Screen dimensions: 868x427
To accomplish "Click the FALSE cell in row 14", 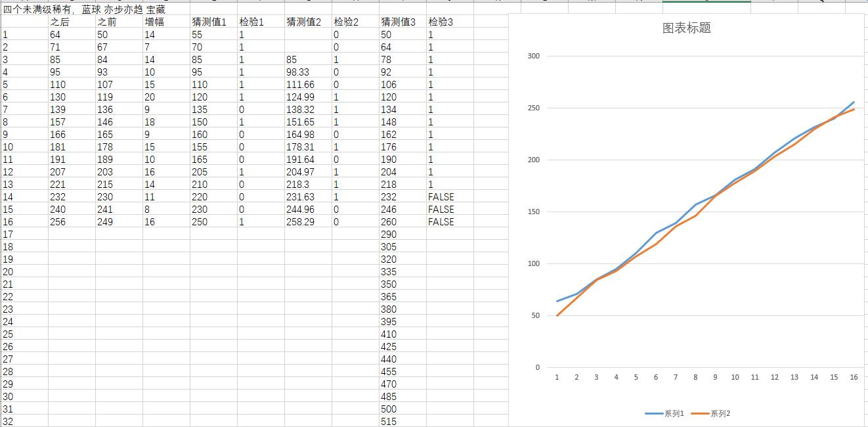I will pos(441,197).
